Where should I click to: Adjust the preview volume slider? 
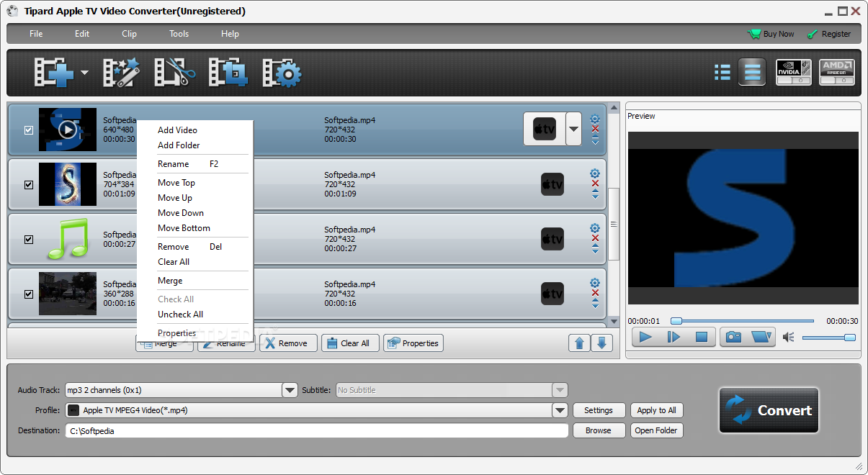828,337
